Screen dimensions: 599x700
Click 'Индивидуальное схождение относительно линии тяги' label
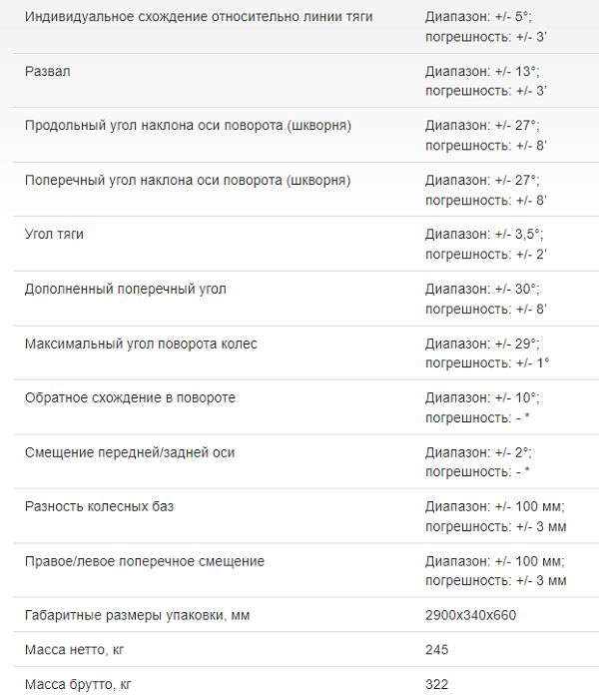click(x=199, y=17)
